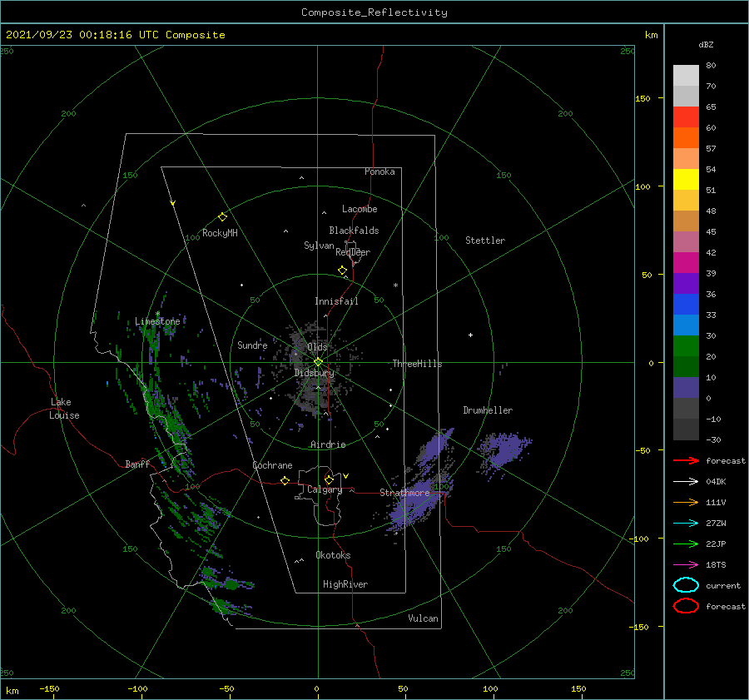Click the Innisfail city label

[336, 301]
